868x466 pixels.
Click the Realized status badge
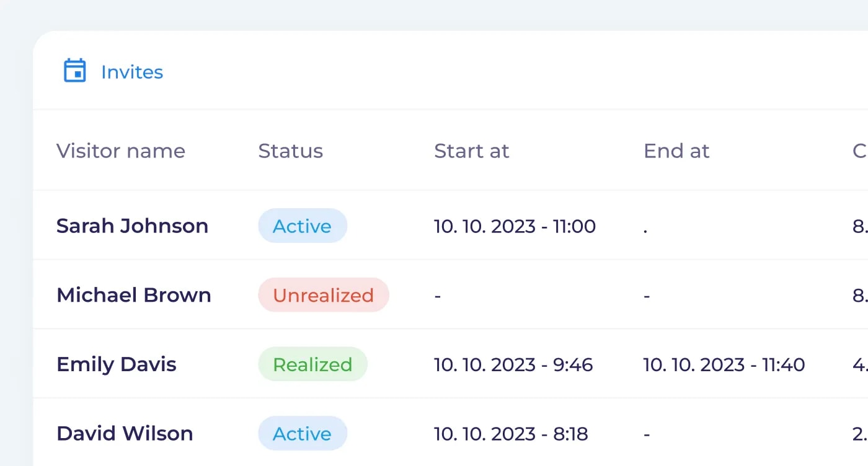(312, 364)
